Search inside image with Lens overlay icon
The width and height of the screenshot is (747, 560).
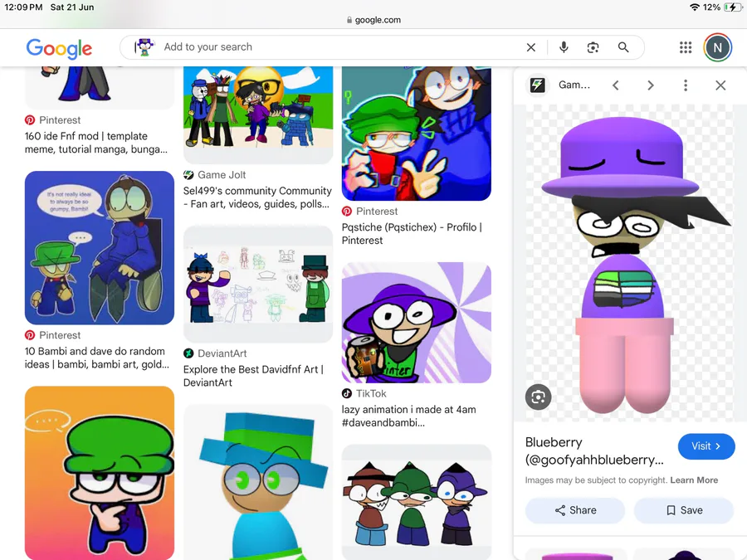tap(539, 397)
